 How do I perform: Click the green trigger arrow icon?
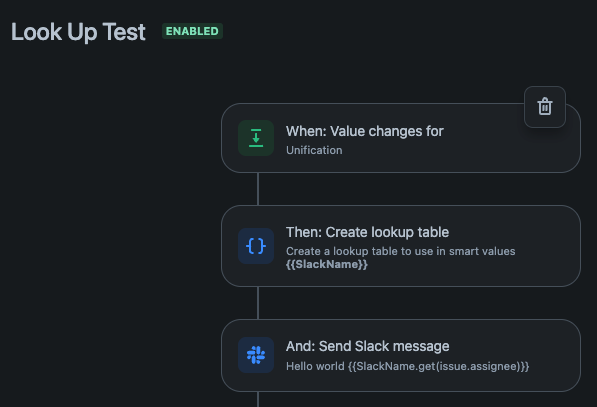coord(256,138)
